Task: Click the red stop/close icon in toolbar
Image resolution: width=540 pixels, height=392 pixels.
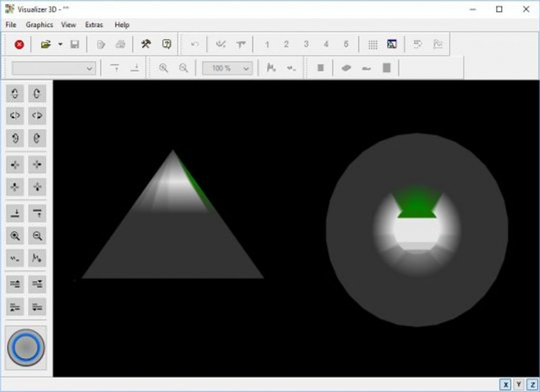Action: 20,45
